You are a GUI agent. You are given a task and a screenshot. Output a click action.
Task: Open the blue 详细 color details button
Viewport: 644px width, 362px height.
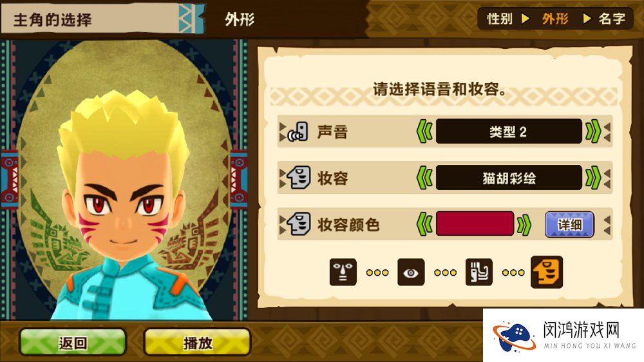pyautogui.click(x=569, y=224)
